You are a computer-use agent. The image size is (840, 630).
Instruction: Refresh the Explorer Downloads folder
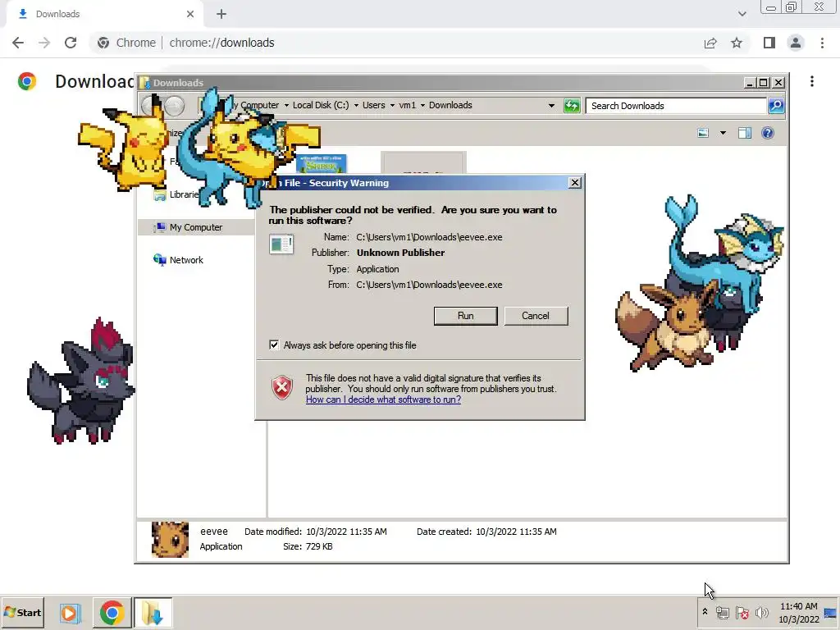point(572,106)
